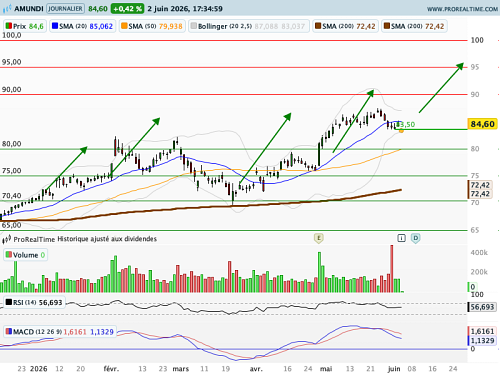The height and width of the screenshot is (375, 500).
Task: Click the 65,00 support level label
Action: [12, 225]
